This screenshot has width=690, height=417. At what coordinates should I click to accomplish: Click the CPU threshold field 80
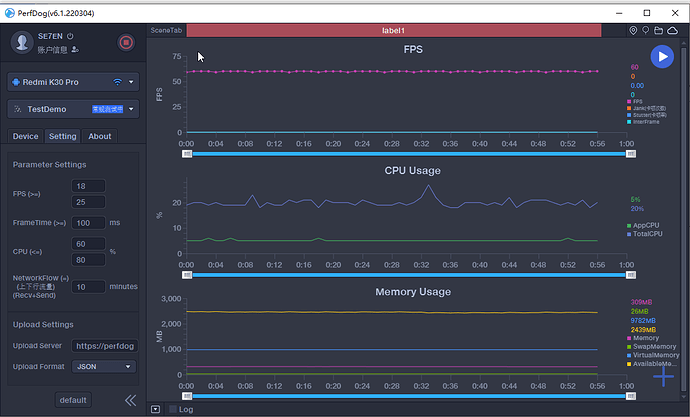point(88,260)
